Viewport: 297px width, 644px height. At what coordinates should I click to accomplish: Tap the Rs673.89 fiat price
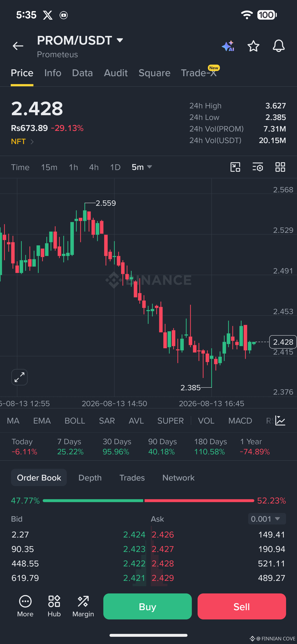(x=29, y=128)
